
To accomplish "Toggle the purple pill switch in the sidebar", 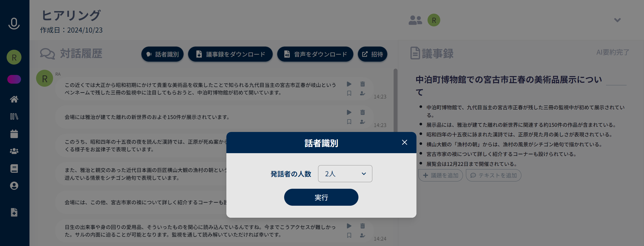I will [14, 79].
